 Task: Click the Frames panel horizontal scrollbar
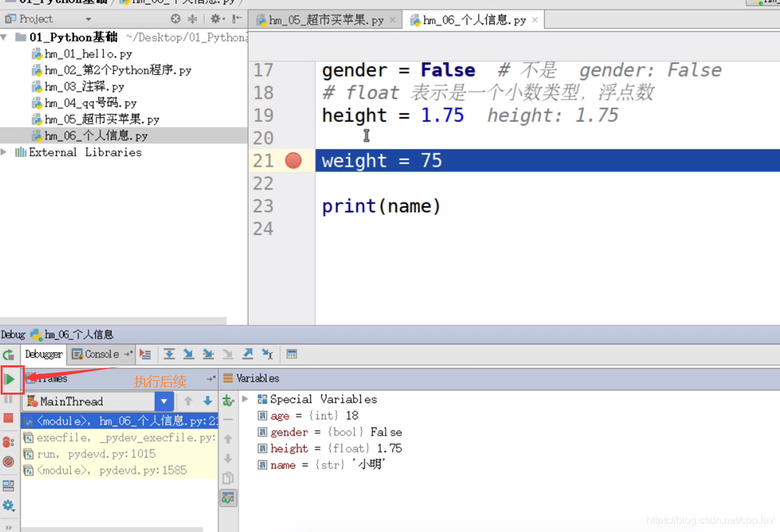pyautogui.click(x=112, y=529)
